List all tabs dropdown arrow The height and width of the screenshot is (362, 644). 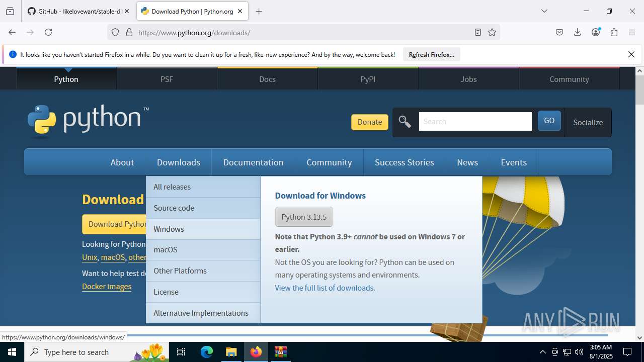[x=544, y=11]
